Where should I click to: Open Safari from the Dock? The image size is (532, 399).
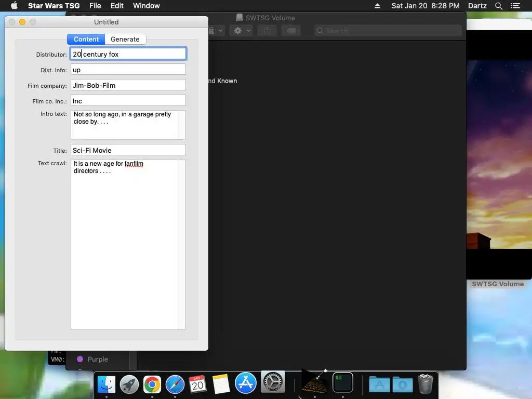pyautogui.click(x=175, y=384)
